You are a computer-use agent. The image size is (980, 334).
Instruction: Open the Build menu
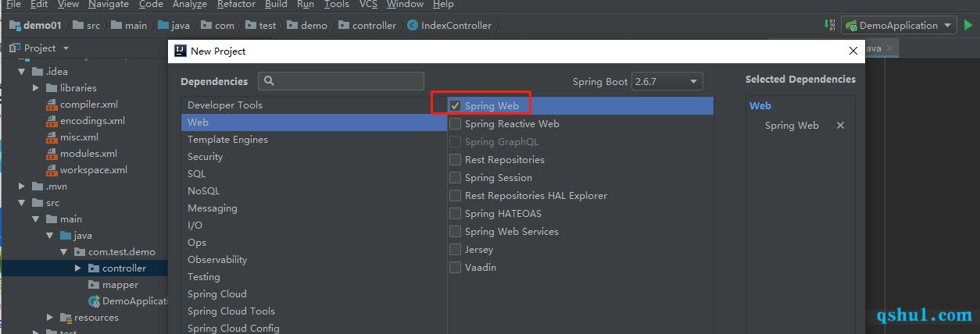(276, 5)
